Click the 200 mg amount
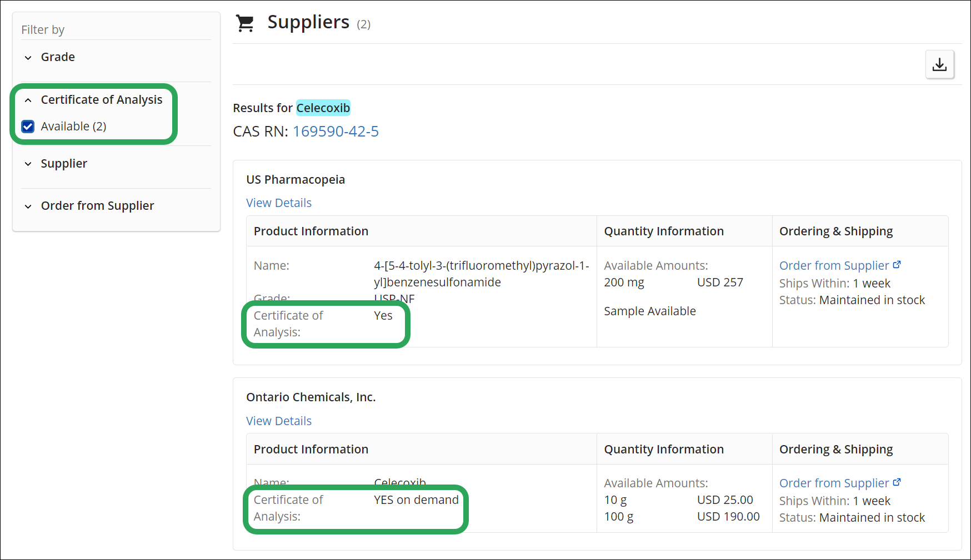The image size is (971, 560). click(x=624, y=282)
